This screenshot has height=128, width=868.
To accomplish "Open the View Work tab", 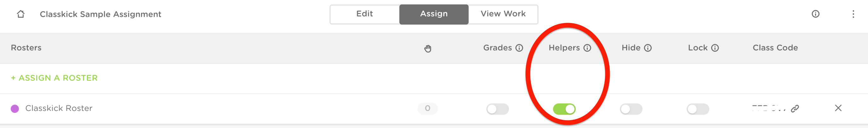I will click(503, 14).
